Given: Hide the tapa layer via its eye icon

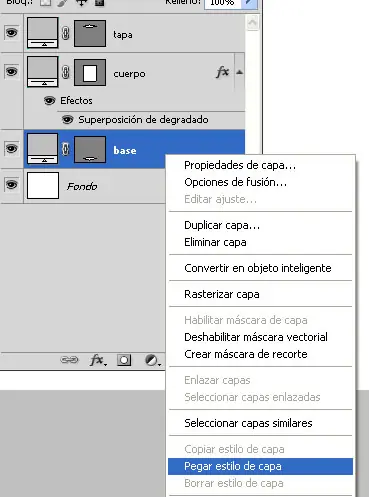Looking at the screenshot, I should coord(11,33).
